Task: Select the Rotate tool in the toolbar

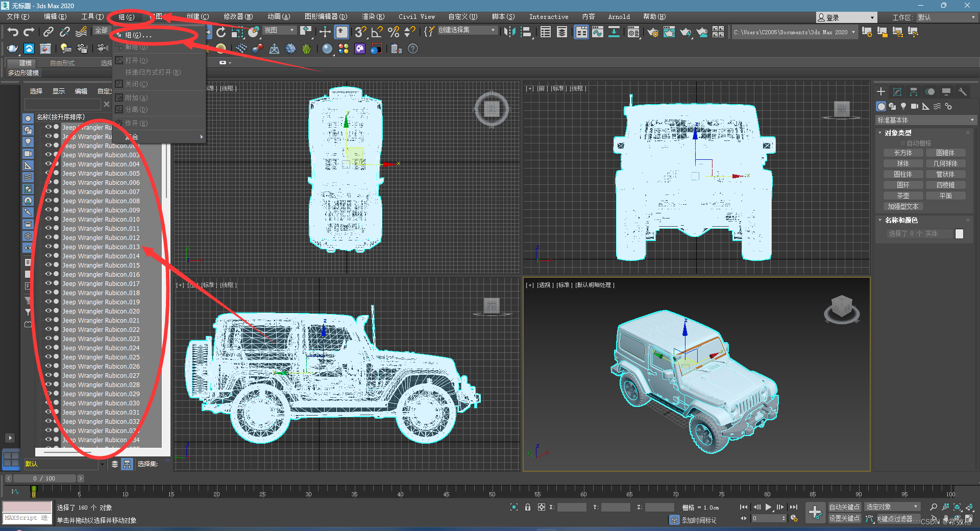Action: (221, 32)
